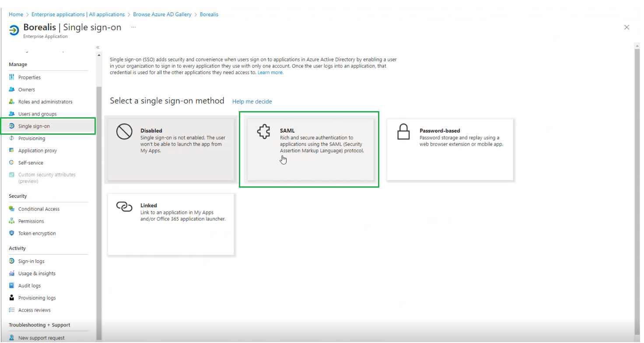Click the Conditional Access icon
644x343 pixels.
(x=12, y=209)
